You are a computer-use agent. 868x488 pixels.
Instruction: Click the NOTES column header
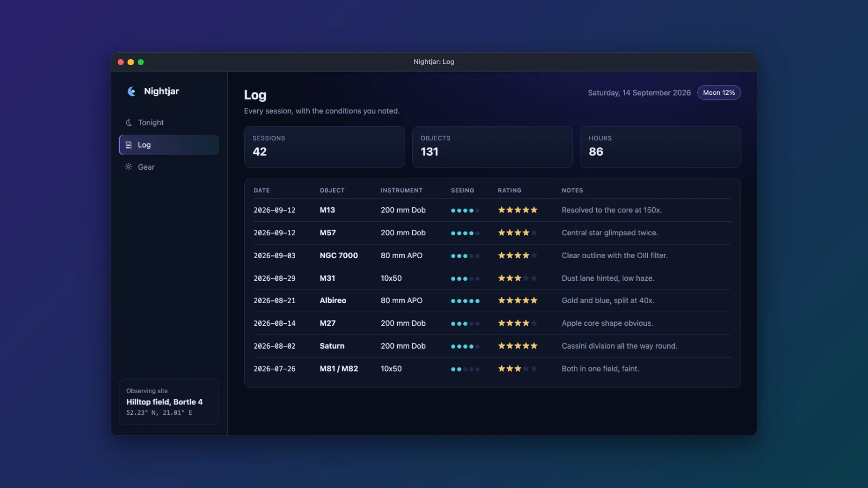click(x=572, y=190)
